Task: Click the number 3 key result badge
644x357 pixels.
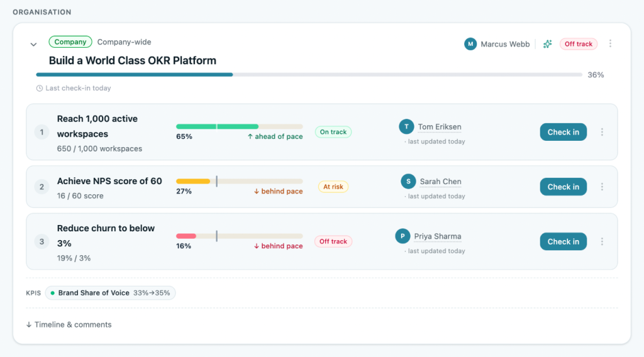Action: 42,242
